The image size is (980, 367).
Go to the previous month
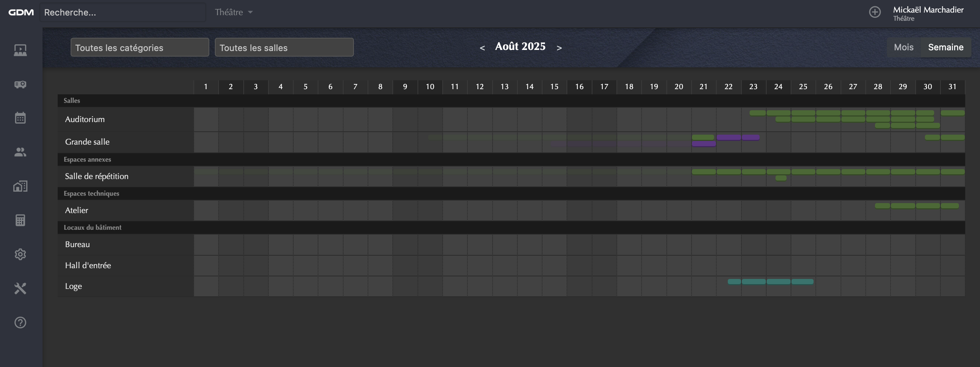482,48
